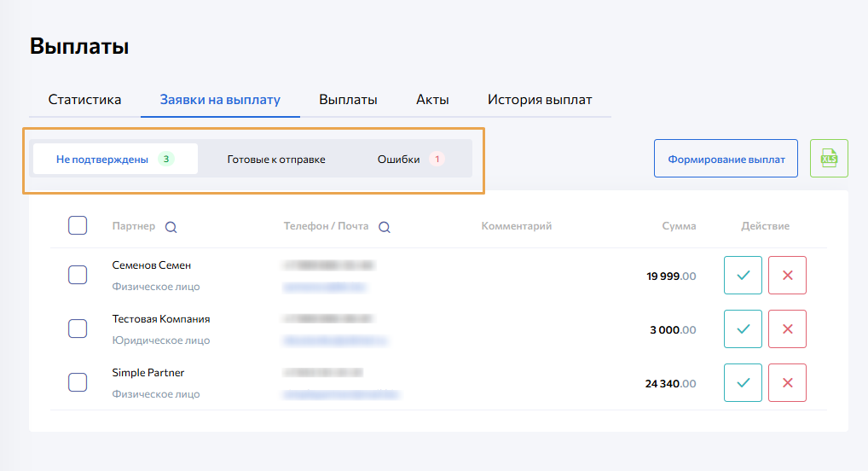Open История выплат tab
Image resolution: width=868 pixels, height=471 pixels.
540,100
